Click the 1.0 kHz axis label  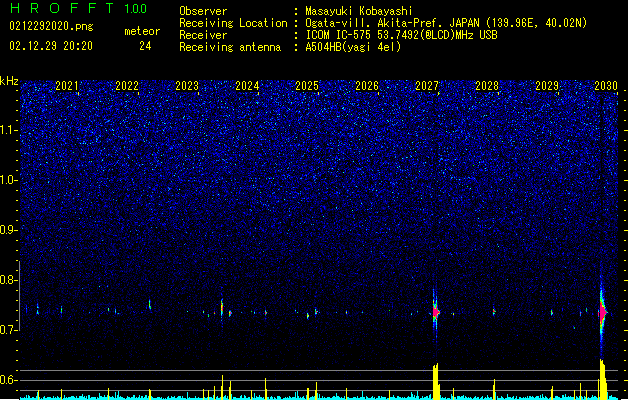tap(9, 180)
